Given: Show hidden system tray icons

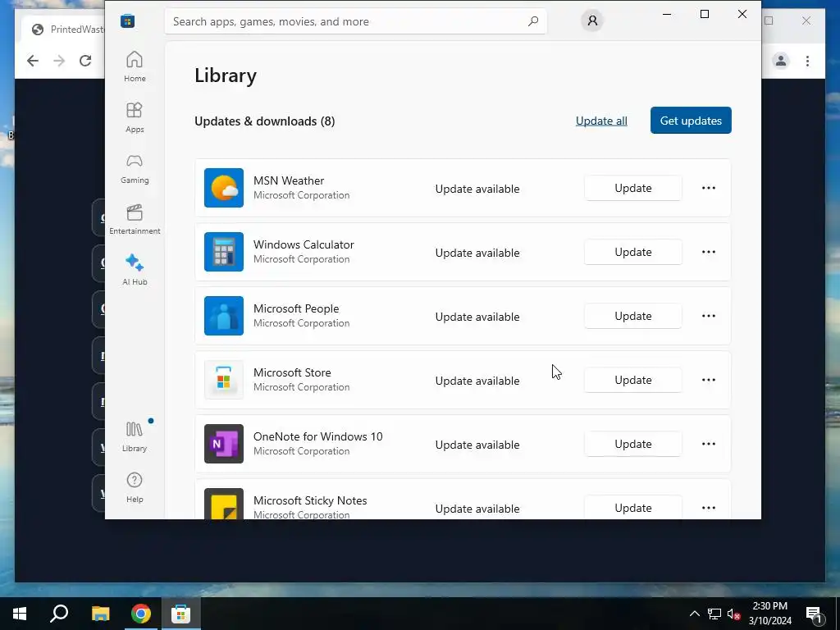Looking at the screenshot, I should (x=694, y=614).
